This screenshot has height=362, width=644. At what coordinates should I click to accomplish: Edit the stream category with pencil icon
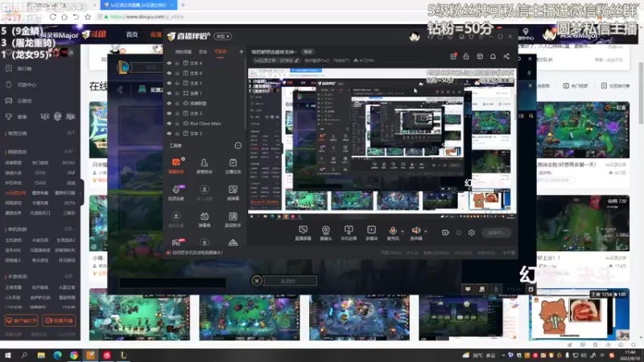(297, 60)
